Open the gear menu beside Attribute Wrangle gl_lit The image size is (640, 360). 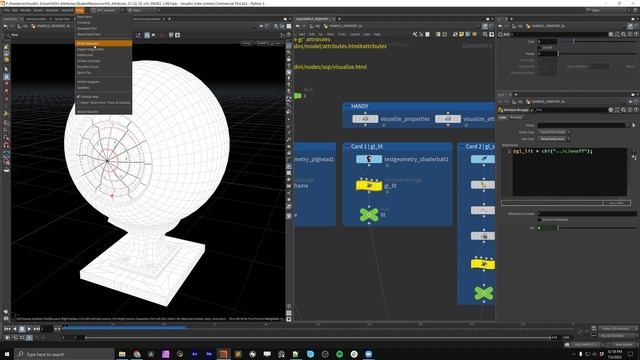(x=611, y=110)
